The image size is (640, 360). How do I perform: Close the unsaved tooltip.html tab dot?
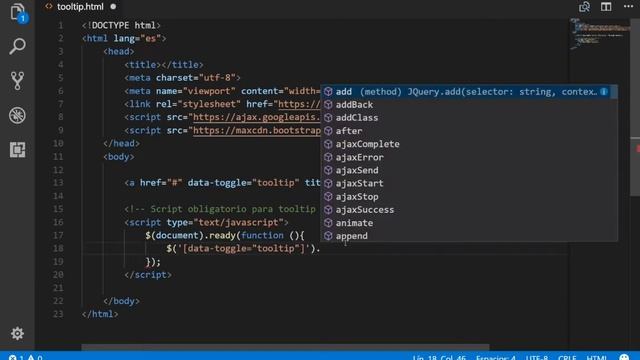coord(113,7)
